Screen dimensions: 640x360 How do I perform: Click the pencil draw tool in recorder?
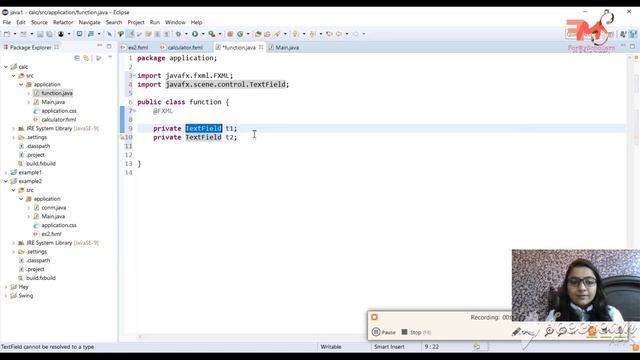coord(517,332)
